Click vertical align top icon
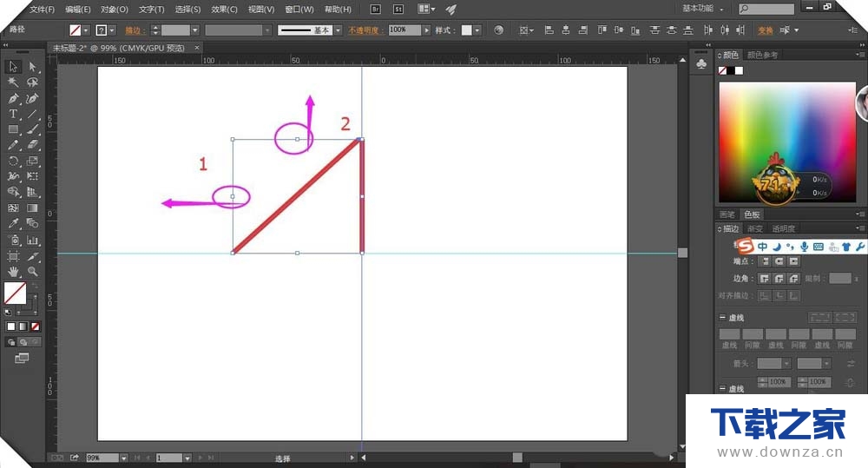The image size is (868, 468). click(602, 30)
